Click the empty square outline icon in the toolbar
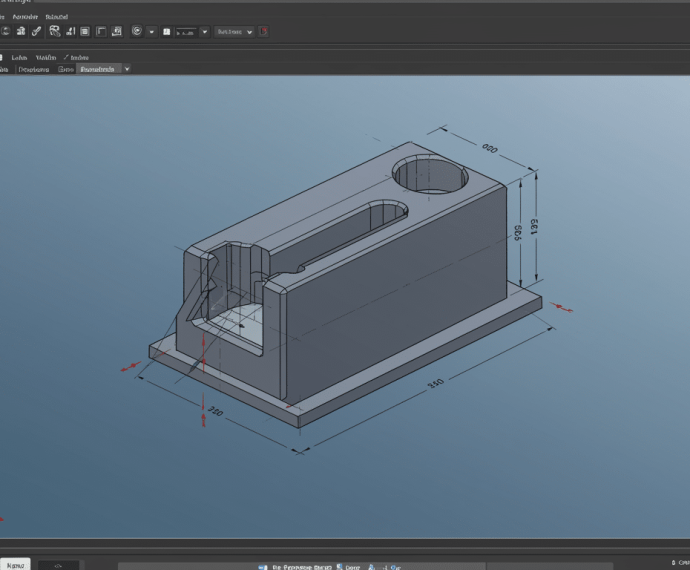The image size is (690, 570). click(101, 31)
